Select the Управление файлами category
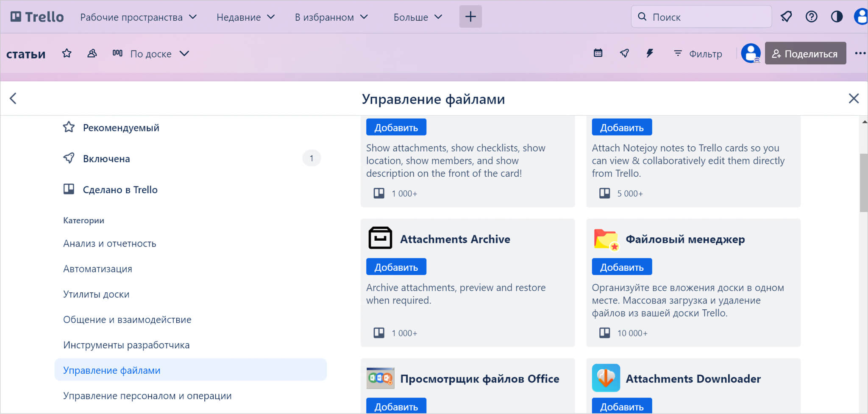The height and width of the screenshot is (414, 868). (x=191, y=370)
